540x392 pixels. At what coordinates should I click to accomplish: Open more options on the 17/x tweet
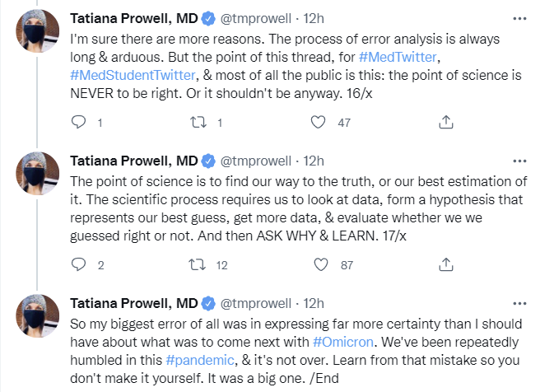tap(515, 160)
